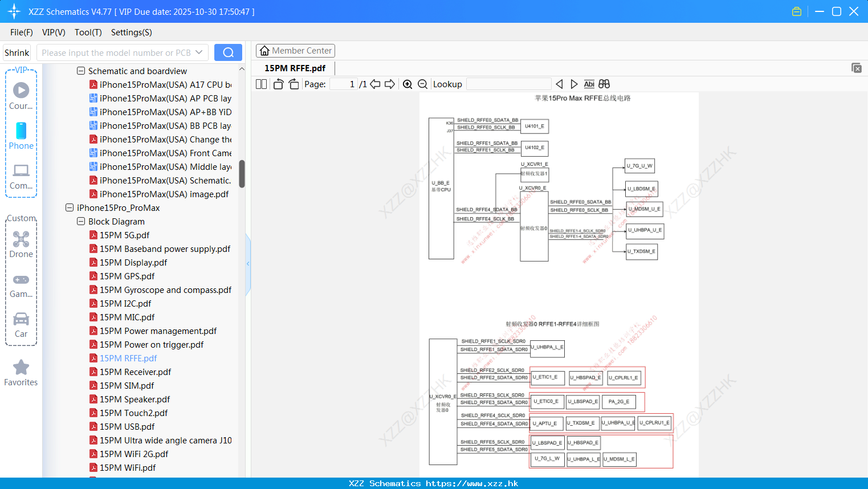Zoom out of the PDF
The image size is (868, 489).
pyautogui.click(x=423, y=84)
